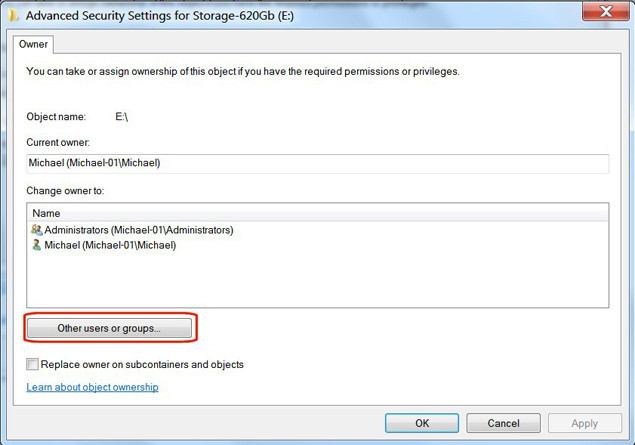Click the Replace owner checkbox label text
The image size is (635, 445).
coord(142,365)
